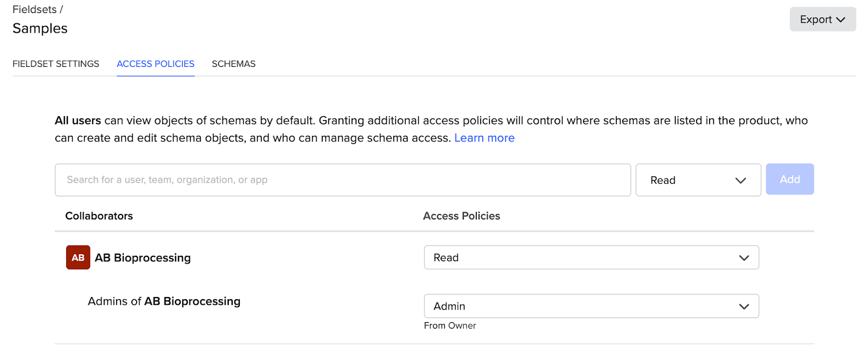
Task: Focus the user, team, organization search field
Action: [342, 180]
